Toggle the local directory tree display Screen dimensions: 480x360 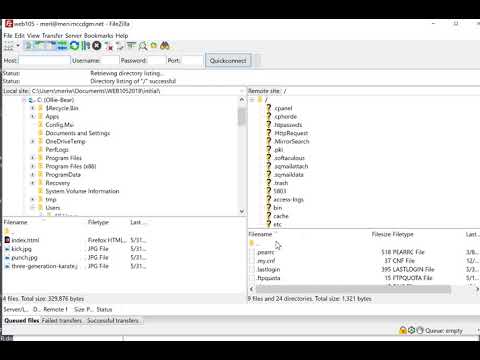40,46
